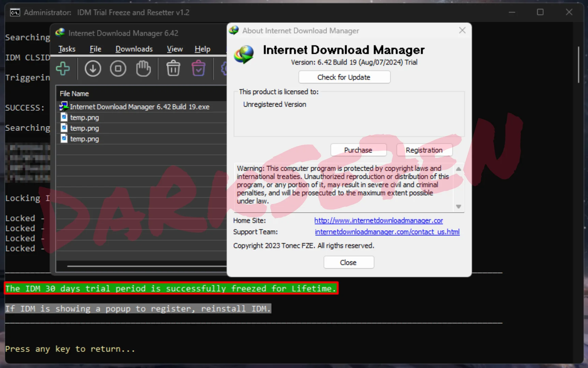588x368 pixels.
Task: Click the IDM globe icon in About title bar
Action: [x=234, y=30]
